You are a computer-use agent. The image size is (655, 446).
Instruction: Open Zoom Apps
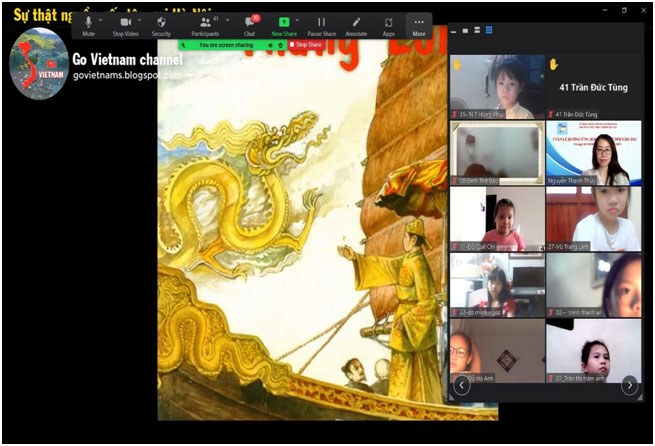388,26
